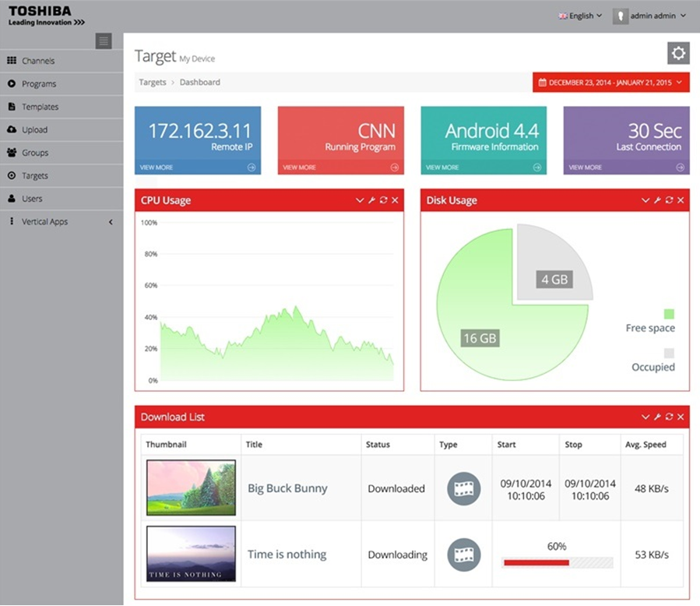This screenshot has width=700, height=606.
Task: Click the Time is nothing video type icon
Action: (463, 555)
